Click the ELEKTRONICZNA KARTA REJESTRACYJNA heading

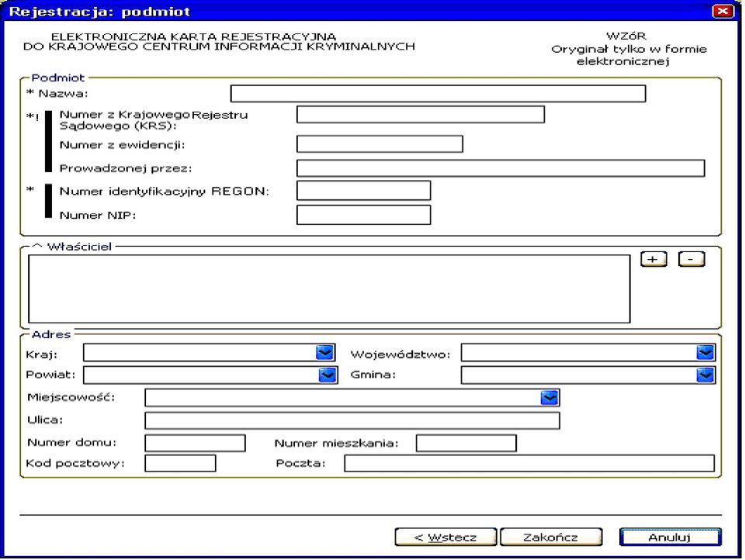(193, 36)
